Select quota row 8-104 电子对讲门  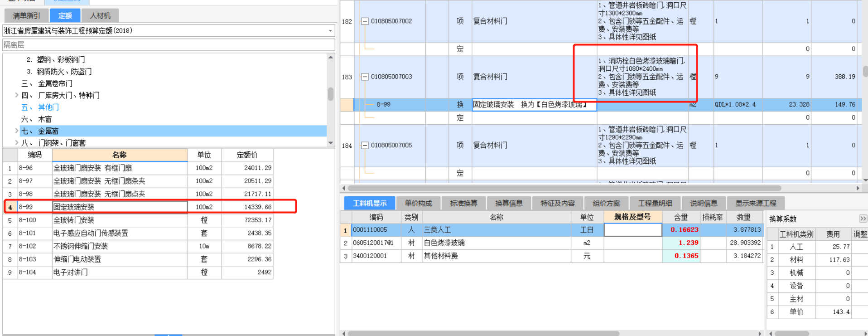[138, 273]
